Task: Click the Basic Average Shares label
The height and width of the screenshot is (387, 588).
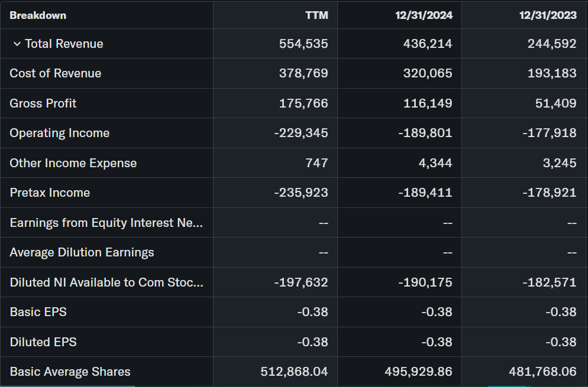Action: 70,372
